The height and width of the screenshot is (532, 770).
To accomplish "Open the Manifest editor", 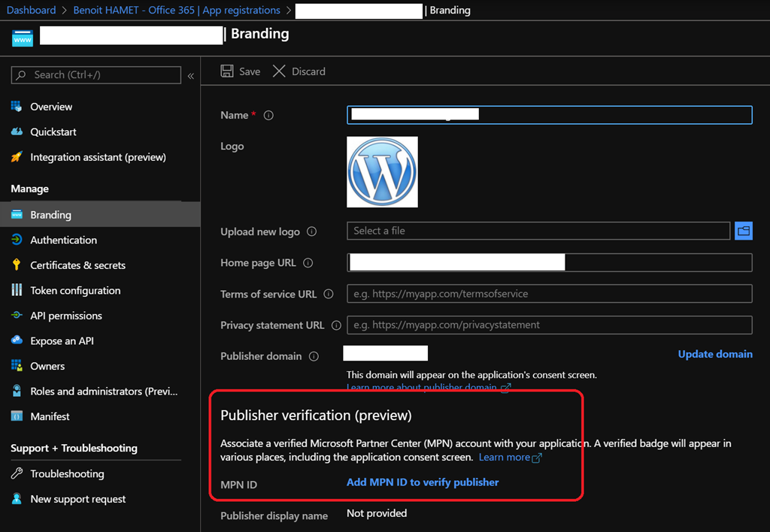I will click(x=50, y=416).
